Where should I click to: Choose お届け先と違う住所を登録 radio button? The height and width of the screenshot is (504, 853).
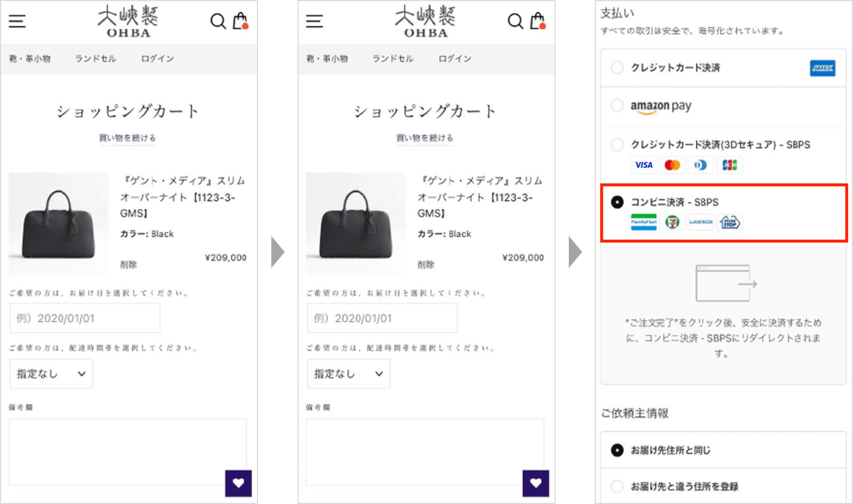coord(617,486)
